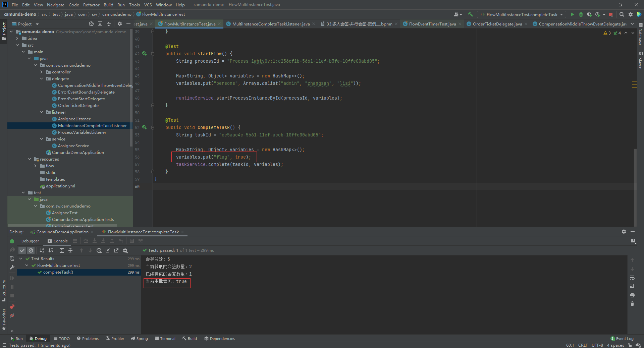Screen dimensions: 644x348
Task: Select the CamundaDemoApplication debug session tab
Action: (62, 232)
